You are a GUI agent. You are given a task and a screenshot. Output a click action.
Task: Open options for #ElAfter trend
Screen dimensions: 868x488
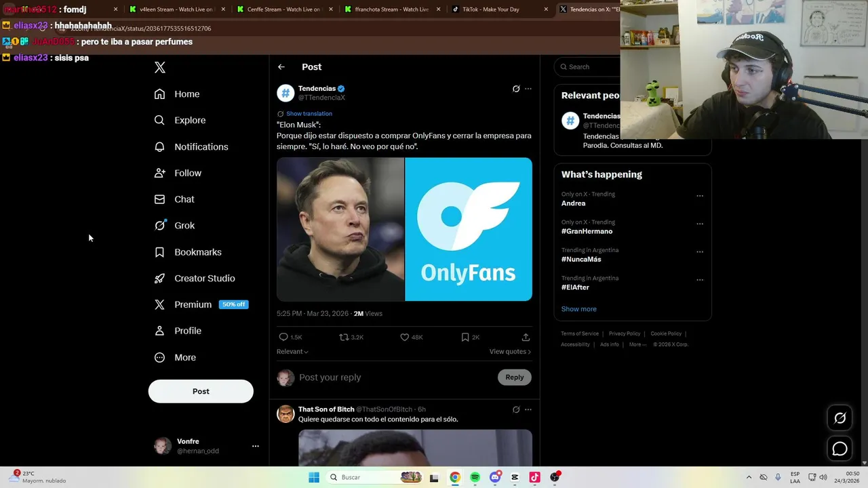(700, 280)
